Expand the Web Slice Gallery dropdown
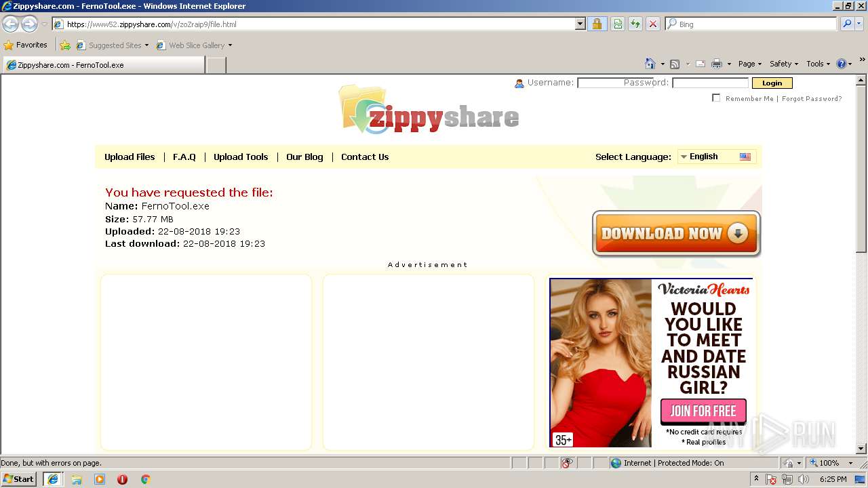The image size is (868, 488). pos(230,45)
